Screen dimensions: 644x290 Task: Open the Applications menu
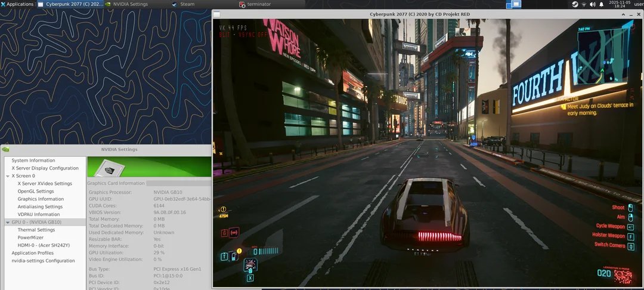click(17, 4)
